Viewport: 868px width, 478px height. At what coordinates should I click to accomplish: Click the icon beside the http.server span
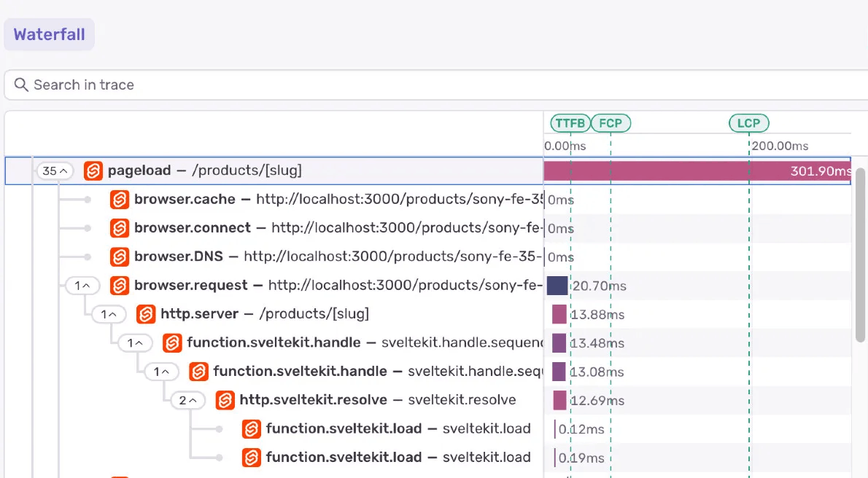click(145, 314)
